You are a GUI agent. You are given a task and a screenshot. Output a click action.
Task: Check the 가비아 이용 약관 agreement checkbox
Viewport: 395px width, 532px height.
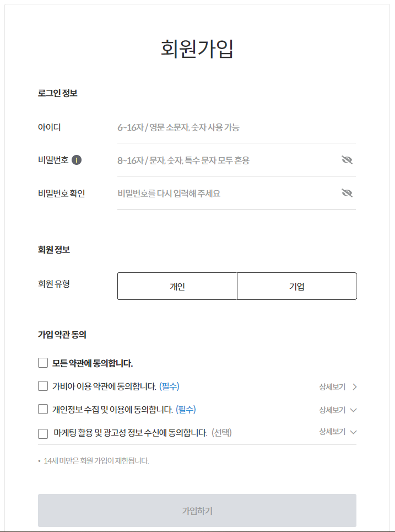(42, 386)
